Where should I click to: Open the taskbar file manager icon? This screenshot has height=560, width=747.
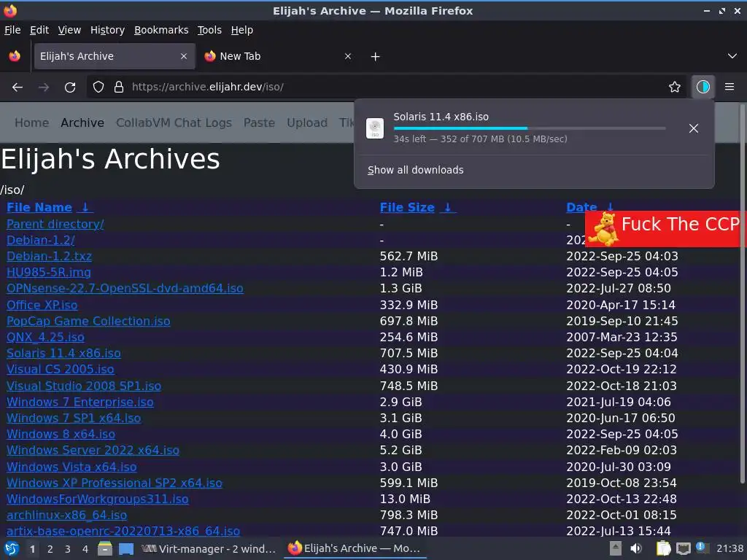click(105, 548)
